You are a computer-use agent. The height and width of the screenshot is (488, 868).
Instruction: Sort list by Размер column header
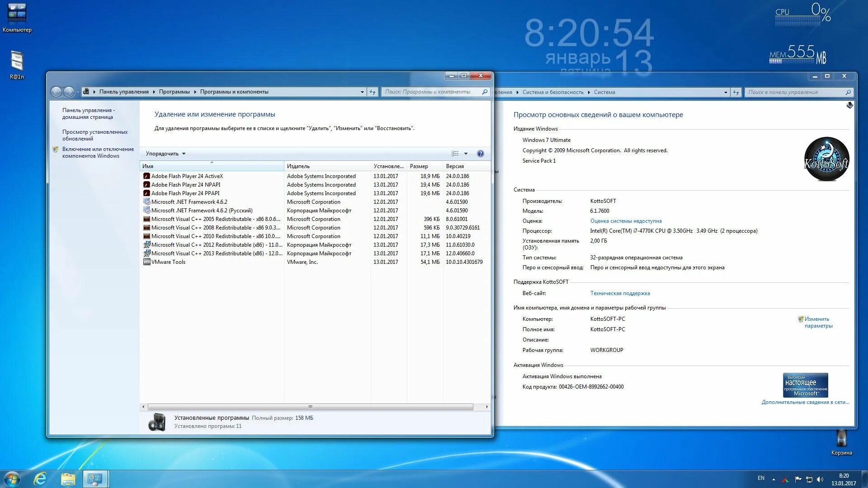point(419,166)
